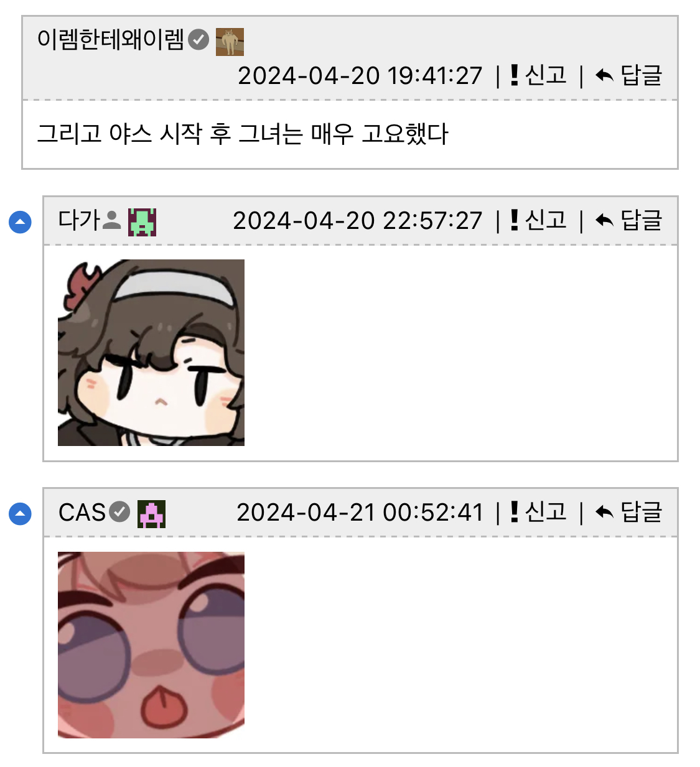Open 이렘한테왜이렘 username profile
Screen dimensions: 700x767
(x=111, y=40)
